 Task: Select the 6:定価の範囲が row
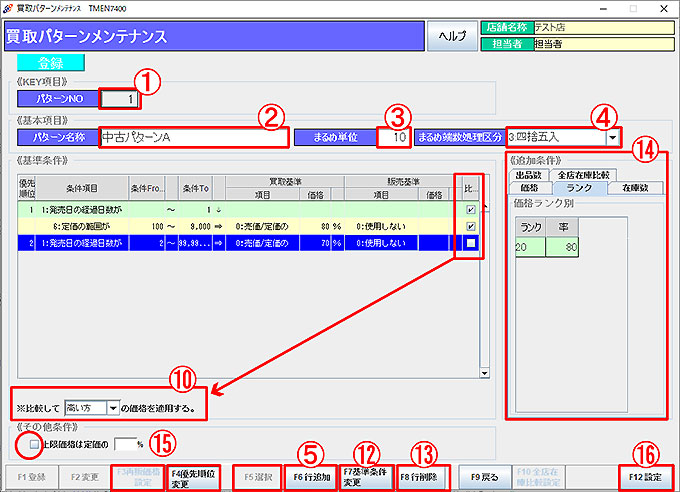coord(248,226)
